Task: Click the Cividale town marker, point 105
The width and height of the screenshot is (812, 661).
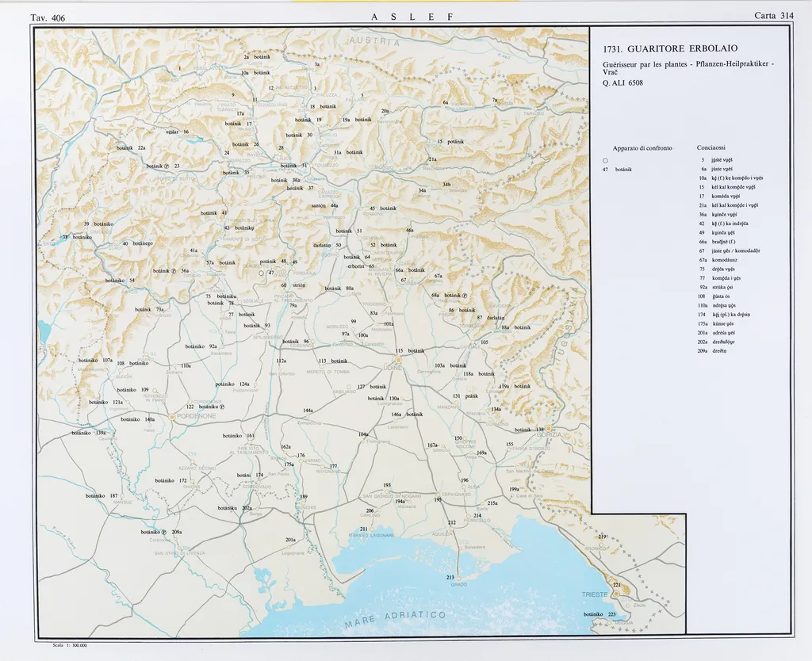Action: tap(474, 343)
